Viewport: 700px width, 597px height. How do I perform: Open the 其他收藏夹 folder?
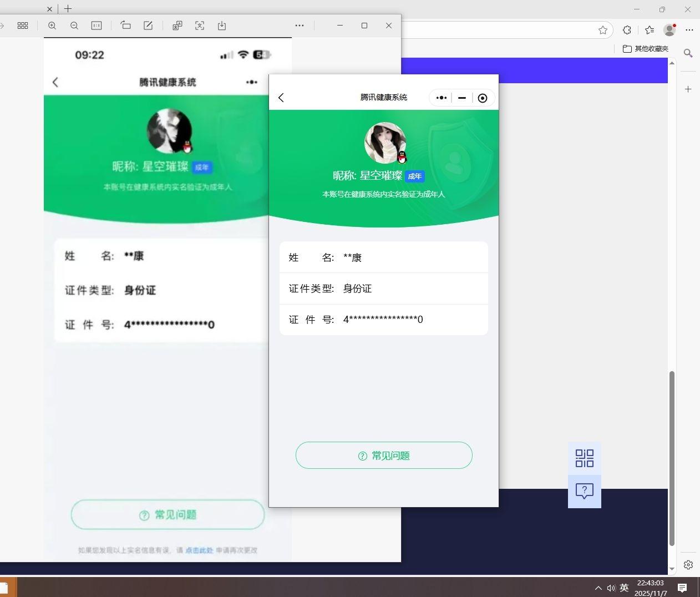[x=646, y=49]
